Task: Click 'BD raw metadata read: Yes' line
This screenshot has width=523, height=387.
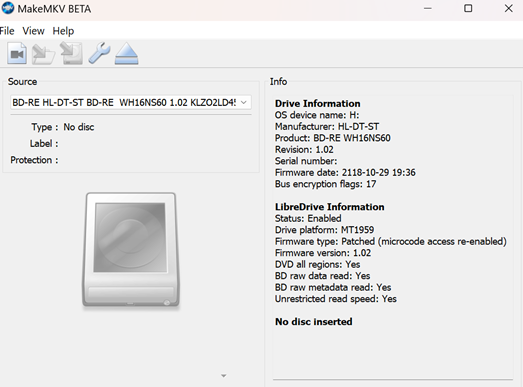Action: coord(333,288)
